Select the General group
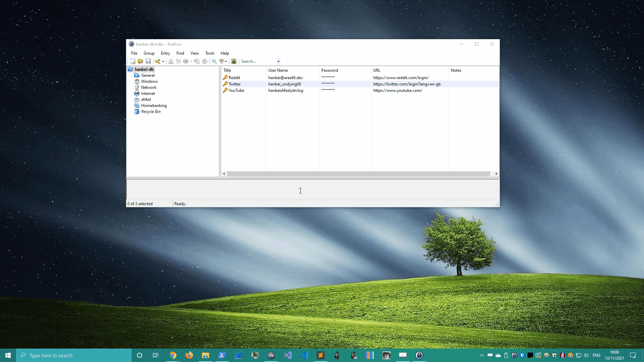 (148, 75)
